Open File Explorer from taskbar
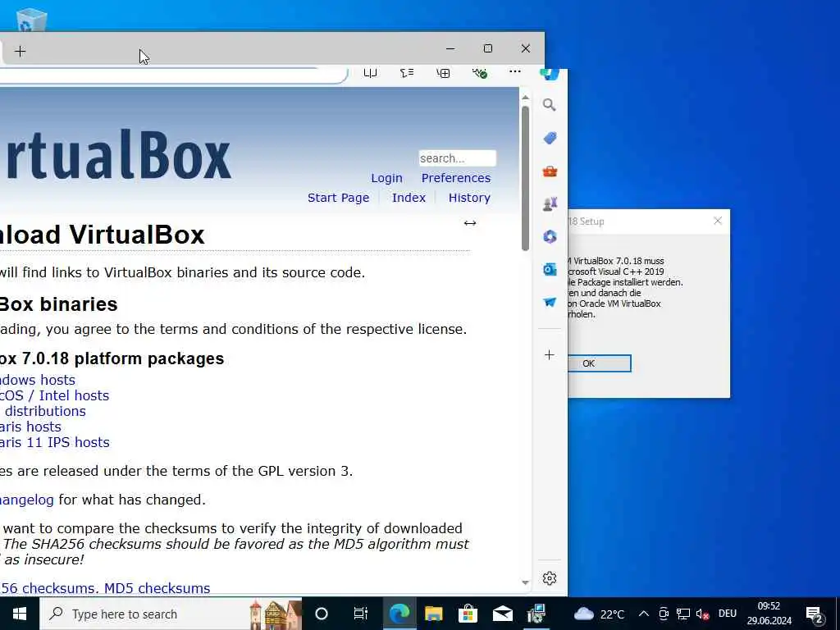840x630 pixels. tap(433, 614)
